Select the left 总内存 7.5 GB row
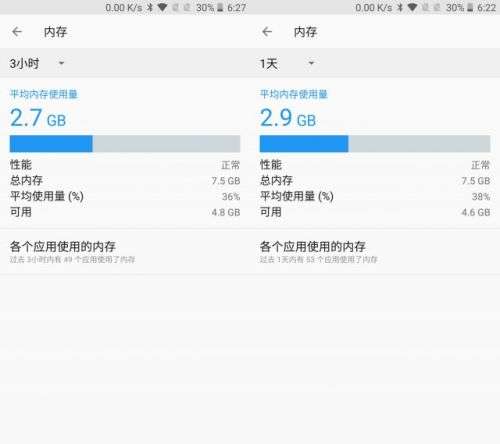This screenshot has width=500, height=444. coord(125,180)
